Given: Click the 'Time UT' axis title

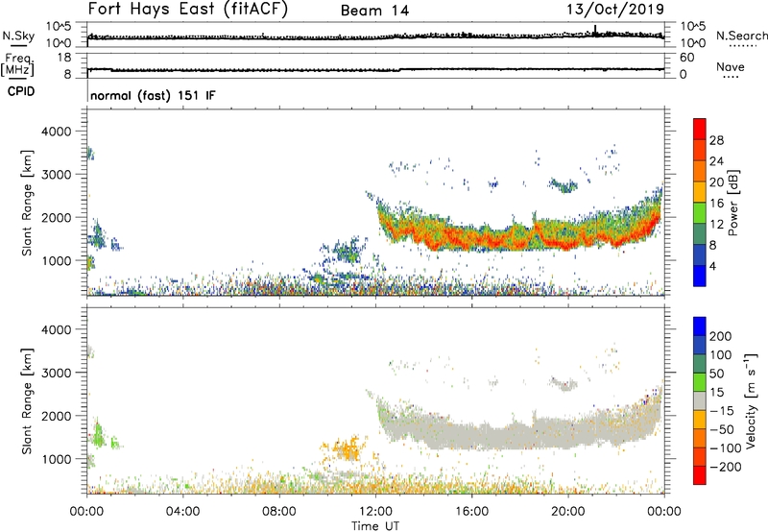Looking at the screenshot, I should 375,526.
